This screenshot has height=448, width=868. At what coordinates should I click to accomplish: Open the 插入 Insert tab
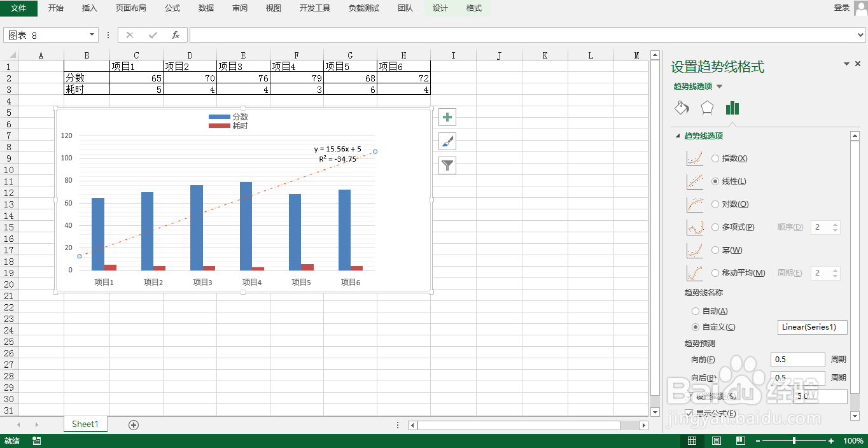click(x=90, y=8)
